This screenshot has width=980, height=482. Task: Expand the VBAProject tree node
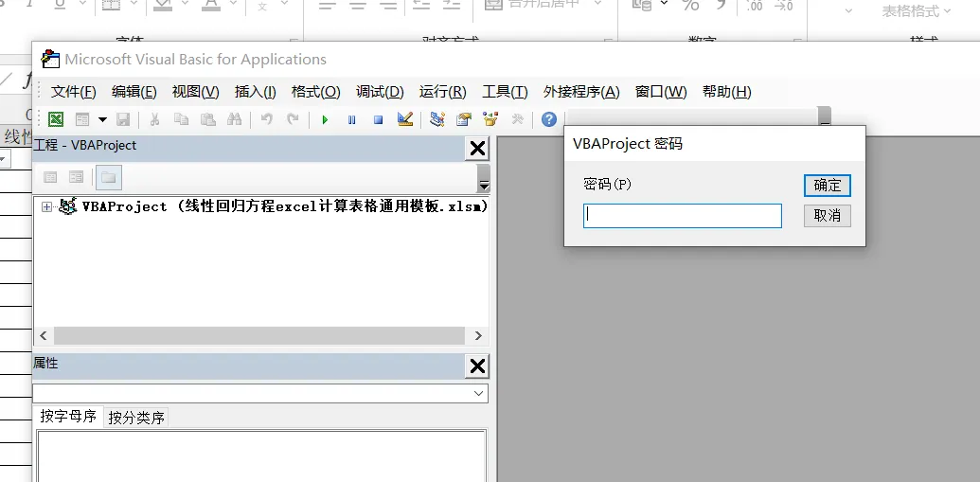point(47,207)
